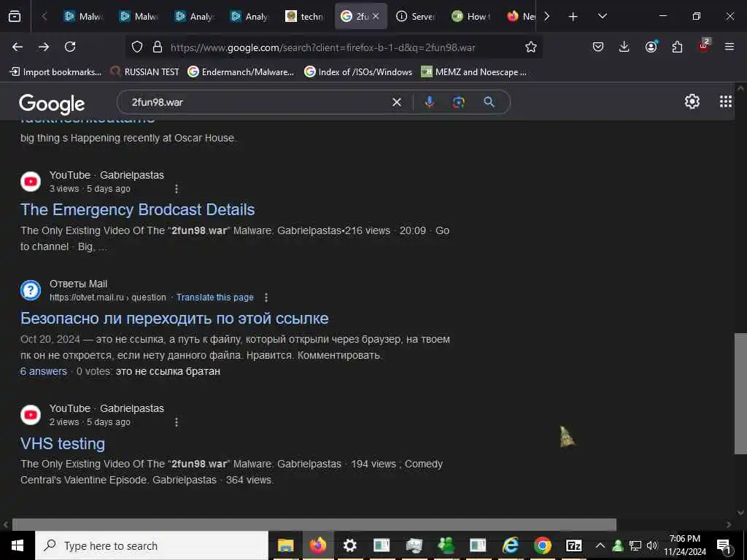Open the Firefox account menu
This screenshot has width=747, height=560.
(x=651, y=47)
